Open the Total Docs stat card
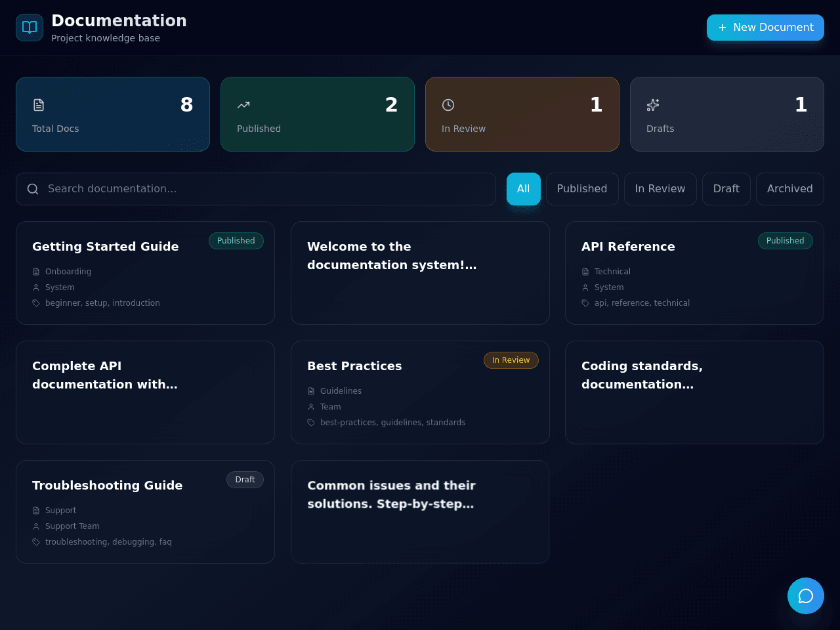The image size is (840, 630). click(x=113, y=114)
